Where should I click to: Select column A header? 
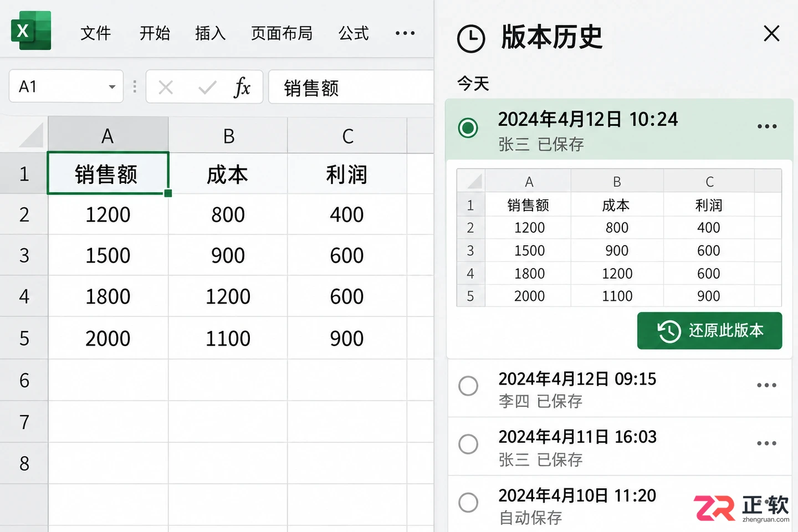click(108, 135)
